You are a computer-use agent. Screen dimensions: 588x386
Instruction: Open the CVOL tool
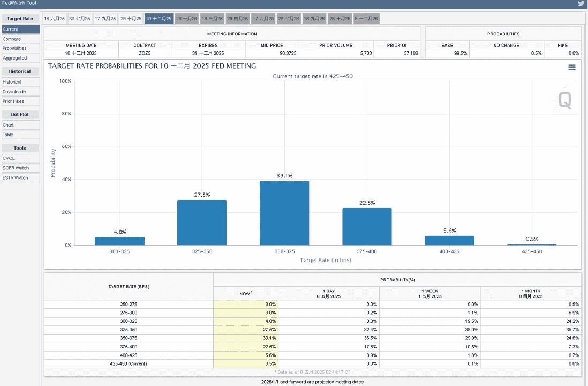click(21, 159)
